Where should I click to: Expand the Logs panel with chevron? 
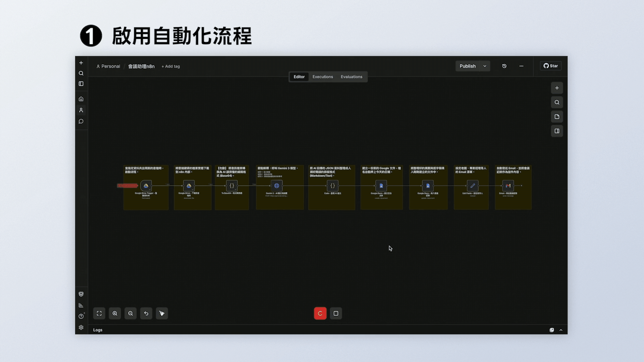561,330
